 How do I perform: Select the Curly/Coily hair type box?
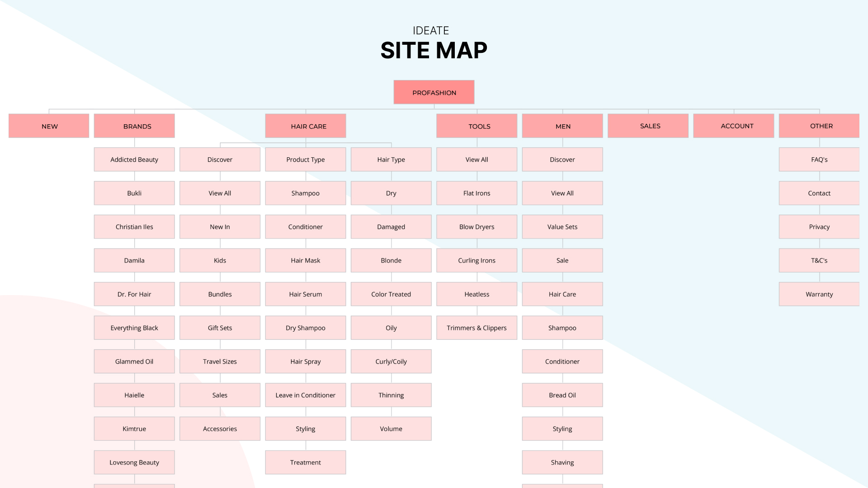[x=391, y=361]
